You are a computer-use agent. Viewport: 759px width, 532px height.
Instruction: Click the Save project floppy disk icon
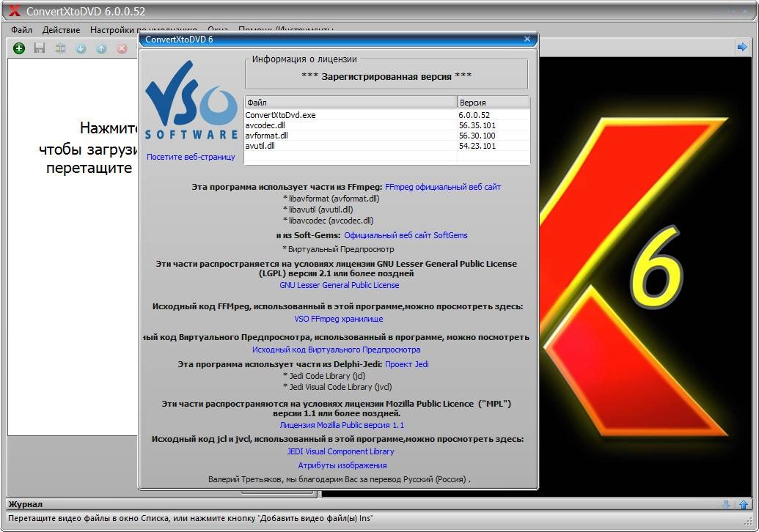point(39,48)
